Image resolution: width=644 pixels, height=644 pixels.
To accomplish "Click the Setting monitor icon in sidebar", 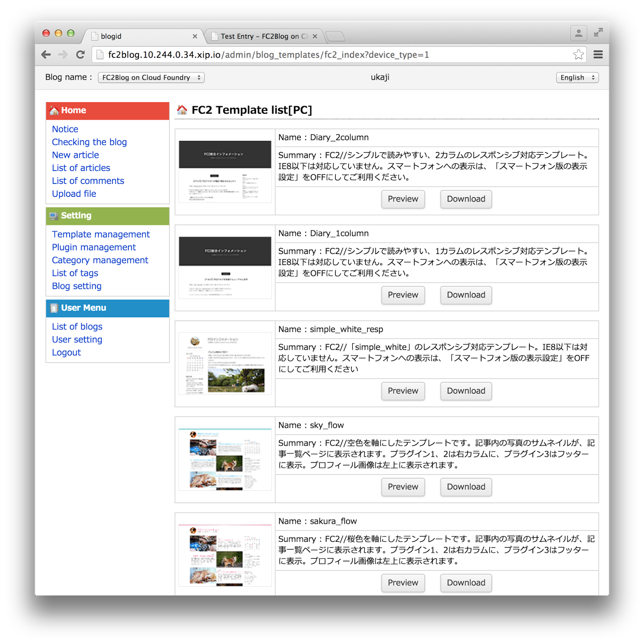I will tap(54, 216).
